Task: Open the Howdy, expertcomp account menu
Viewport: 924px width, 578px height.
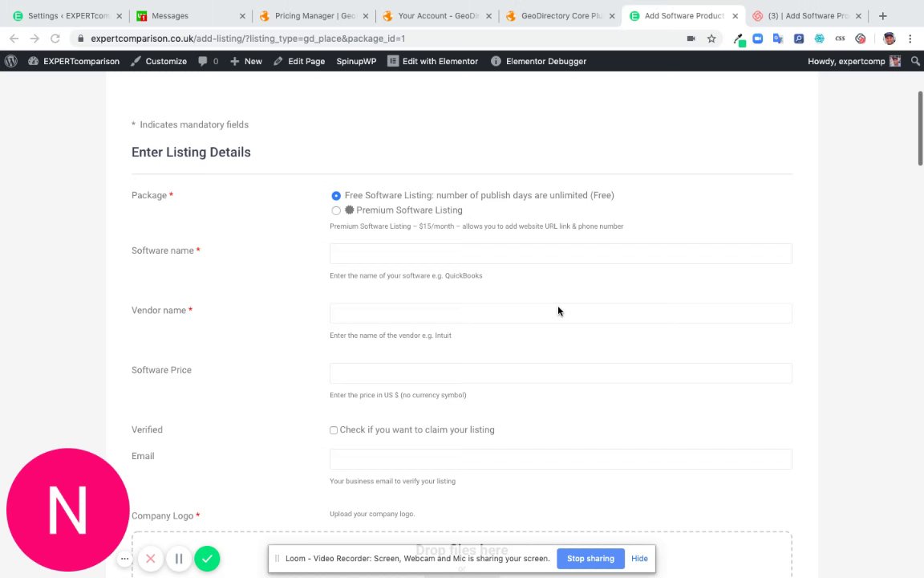Action: click(853, 61)
